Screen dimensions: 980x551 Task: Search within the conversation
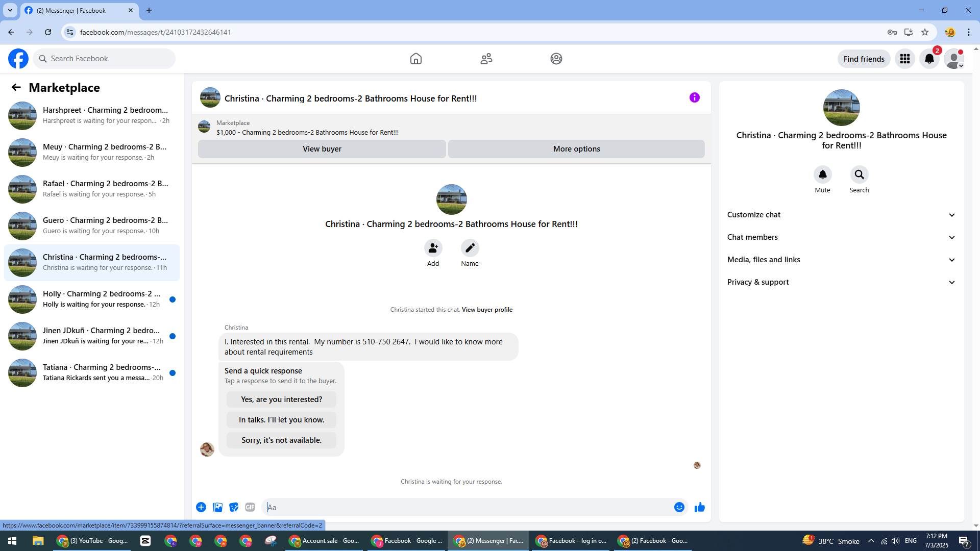pyautogui.click(x=859, y=175)
